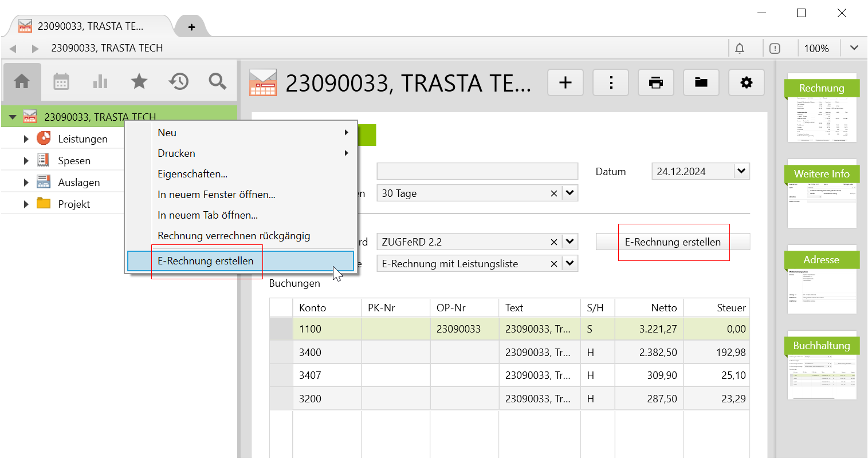868x459 pixels.
Task: Click the search magnifier icon
Action: pyautogui.click(x=217, y=82)
